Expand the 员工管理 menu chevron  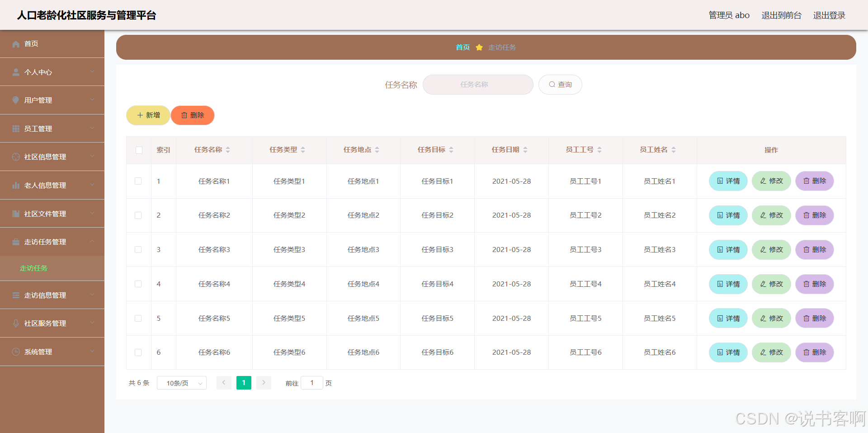pyautogui.click(x=92, y=128)
